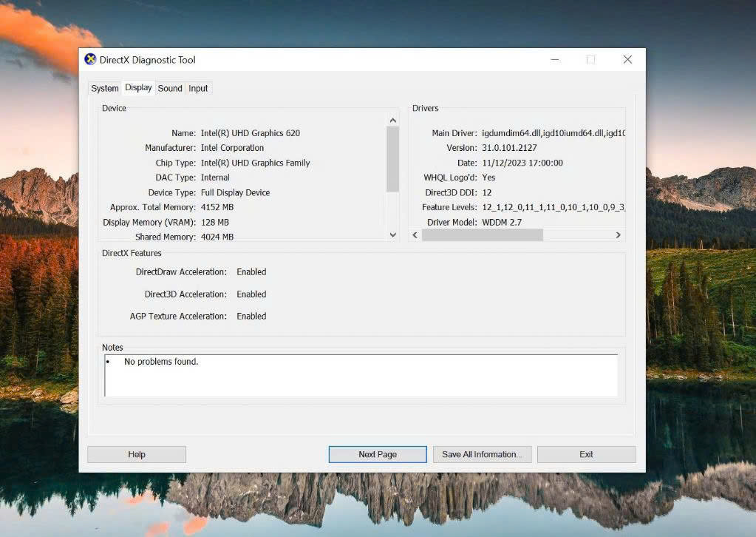Click the 4024 MB shared memory value
The image size is (756, 537).
217,237
